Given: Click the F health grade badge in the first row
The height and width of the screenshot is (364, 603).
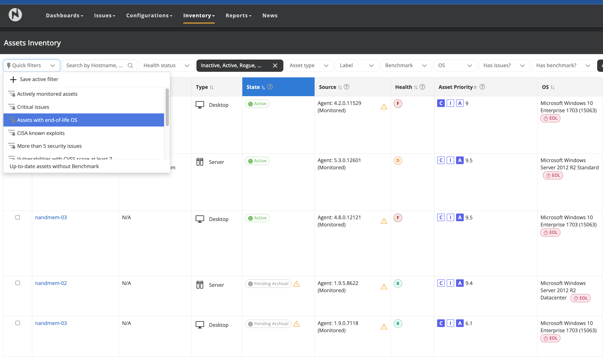Looking at the screenshot, I should click(x=398, y=103).
